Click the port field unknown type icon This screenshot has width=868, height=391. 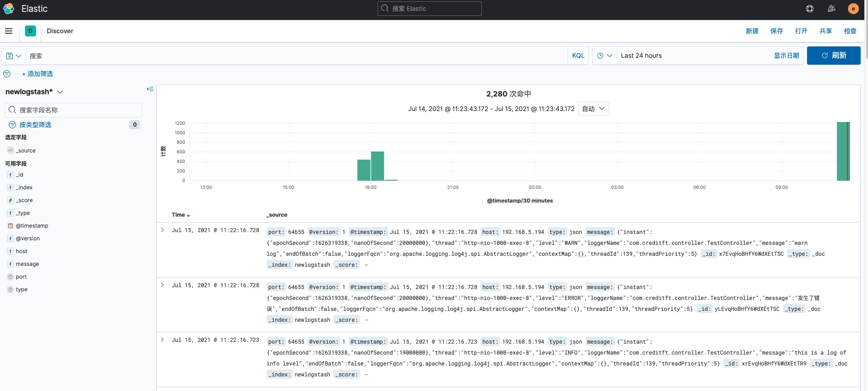(10, 277)
